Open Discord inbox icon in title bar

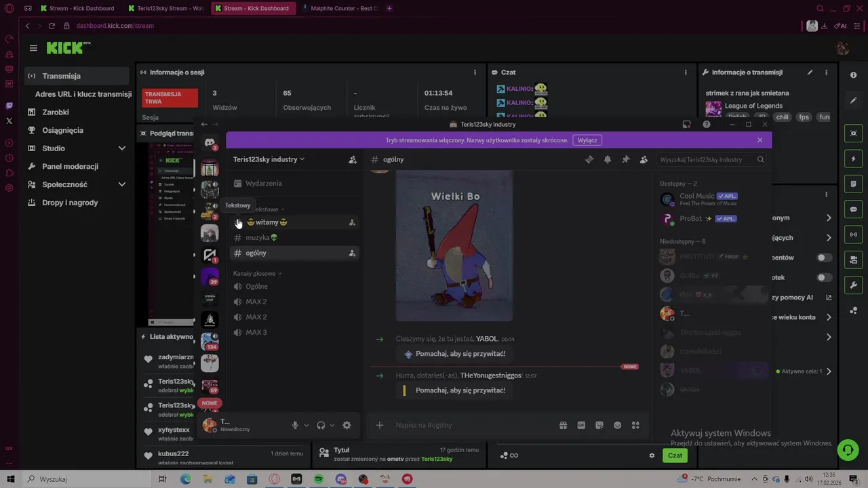[686, 125]
